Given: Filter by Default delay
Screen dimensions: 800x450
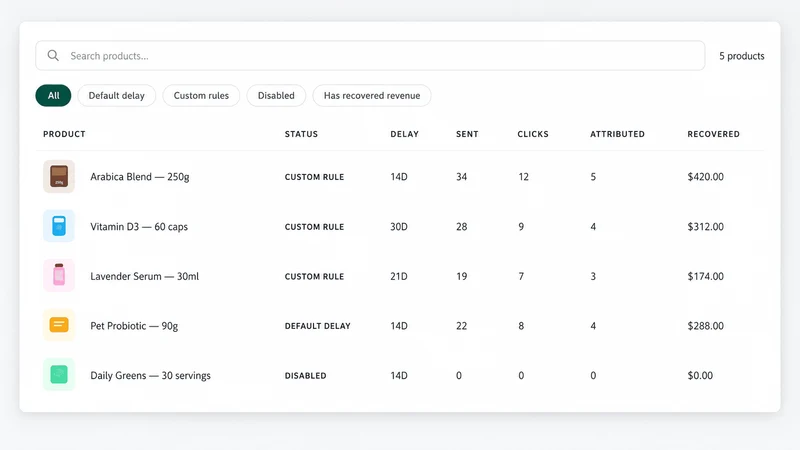Looking at the screenshot, I should point(116,95).
